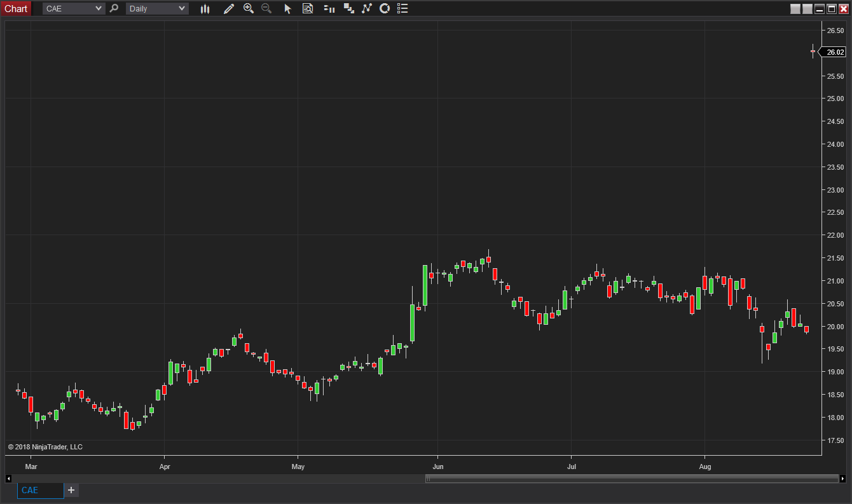Click the 22.00 price axis label
Screen dimensions: 852x504
[x=835, y=235]
